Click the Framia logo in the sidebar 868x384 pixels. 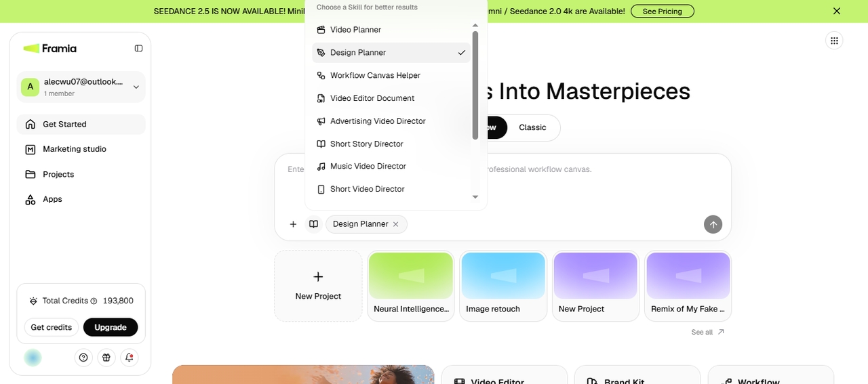coord(50,48)
